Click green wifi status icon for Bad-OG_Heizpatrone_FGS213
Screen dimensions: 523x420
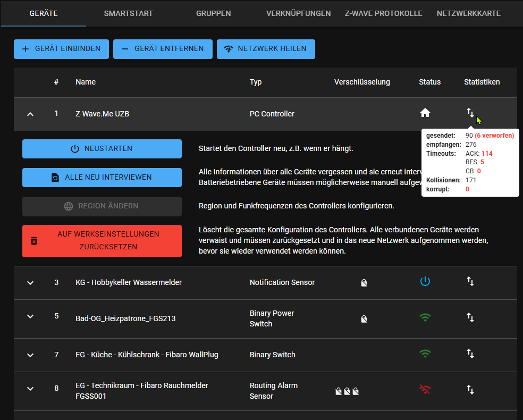click(425, 318)
